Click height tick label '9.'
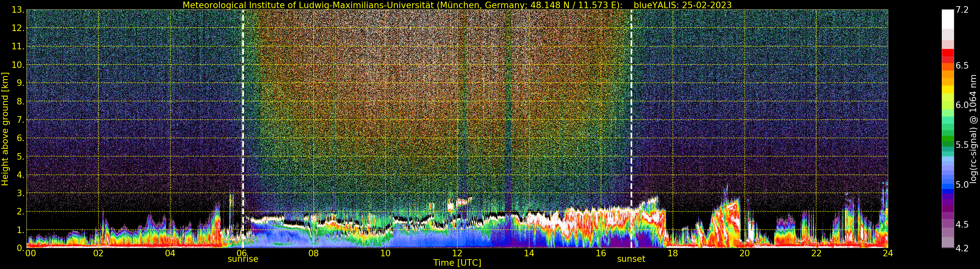The width and height of the screenshot is (980, 269). (20, 83)
